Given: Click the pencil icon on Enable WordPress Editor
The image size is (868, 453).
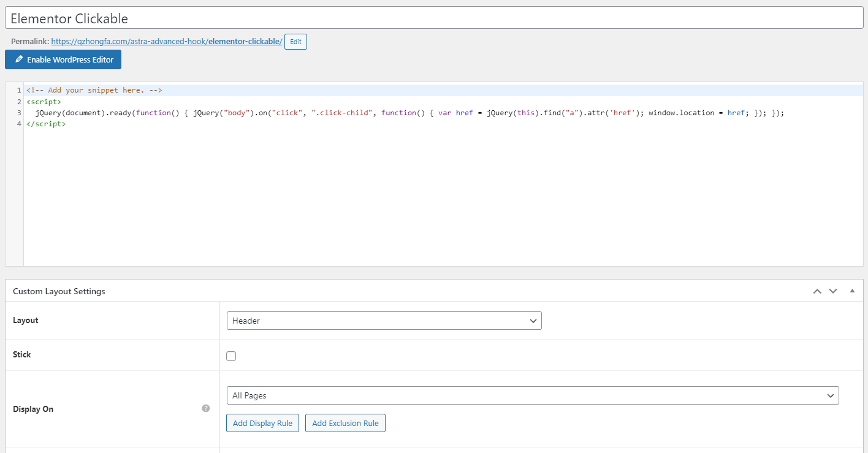Looking at the screenshot, I should click(x=19, y=59).
